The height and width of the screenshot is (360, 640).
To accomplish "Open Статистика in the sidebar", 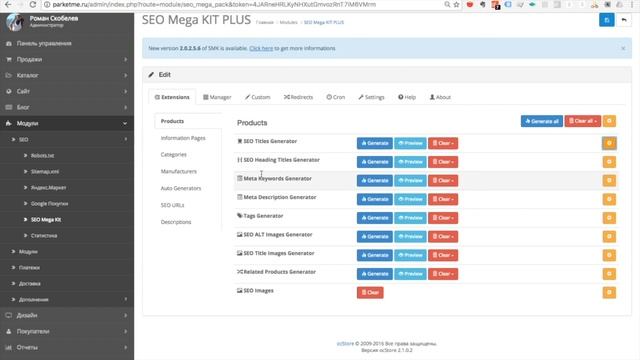I will [x=44, y=236].
